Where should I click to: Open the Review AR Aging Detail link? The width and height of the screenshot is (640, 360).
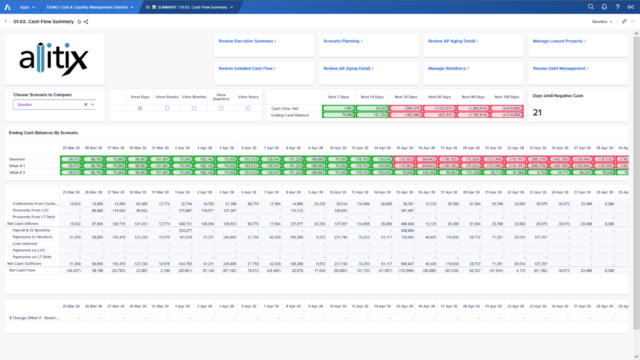click(x=348, y=69)
